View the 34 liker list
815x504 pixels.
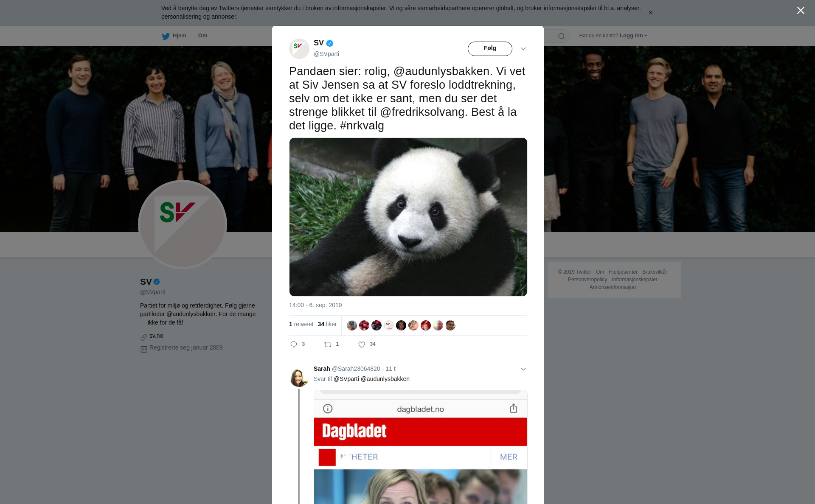(x=327, y=324)
